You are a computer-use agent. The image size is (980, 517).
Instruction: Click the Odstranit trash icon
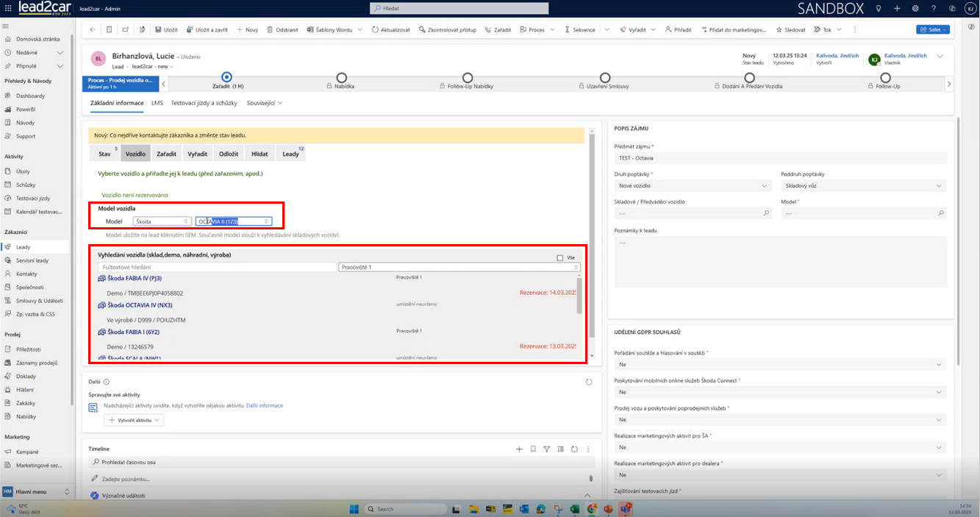pyautogui.click(x=271, y=30)
